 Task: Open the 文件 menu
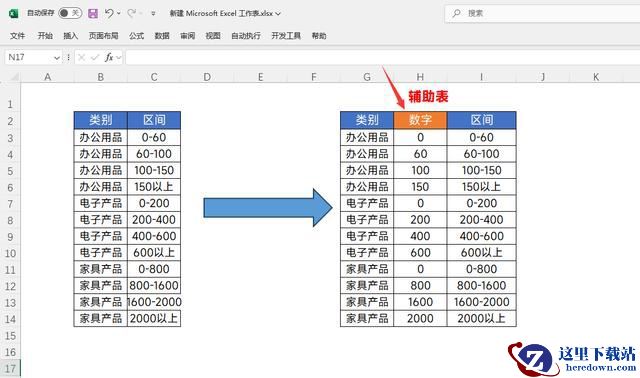(18, 36)
